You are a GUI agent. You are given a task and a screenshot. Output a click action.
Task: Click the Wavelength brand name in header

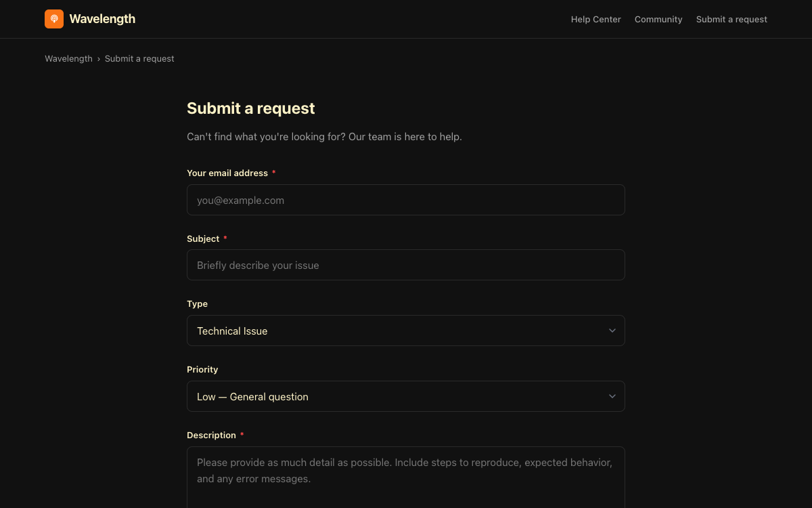[102, 19]
